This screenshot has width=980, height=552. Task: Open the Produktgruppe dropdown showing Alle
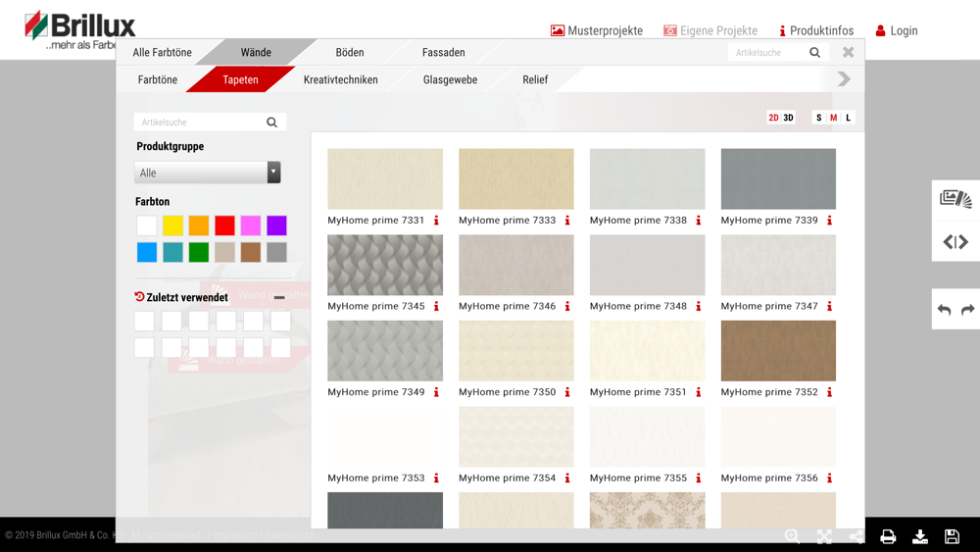(208, 173)
